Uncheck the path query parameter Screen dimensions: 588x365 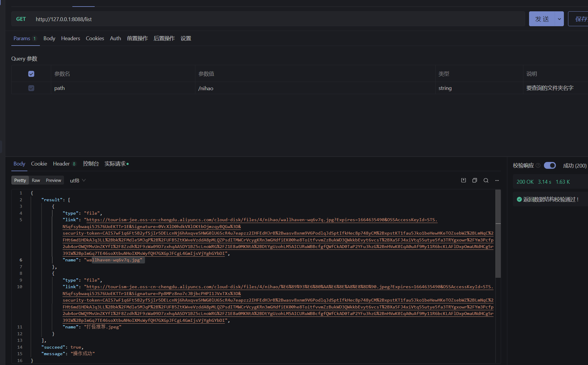tap(31, 88)
